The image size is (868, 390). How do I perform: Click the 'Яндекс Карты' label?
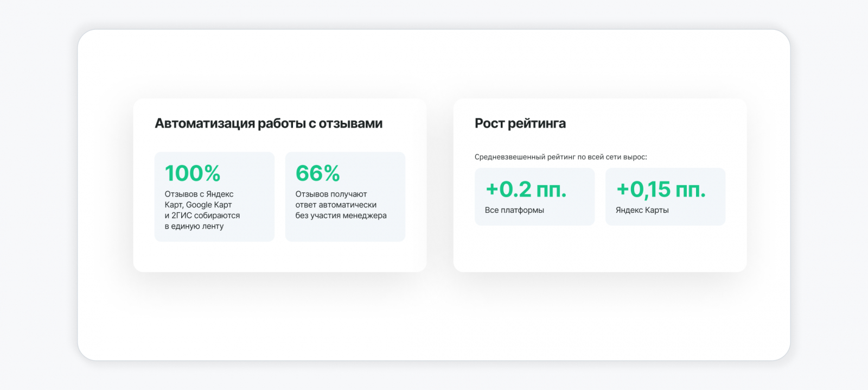[642, 210]
